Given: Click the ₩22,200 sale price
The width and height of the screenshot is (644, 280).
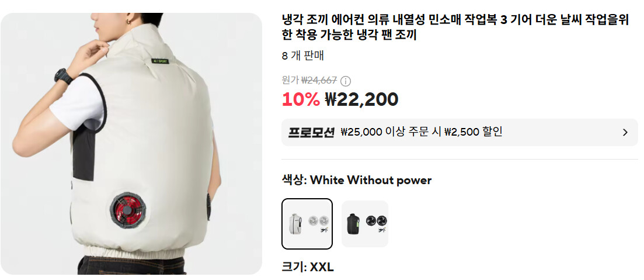Looking at the screenshot, I should coord(361,99).
